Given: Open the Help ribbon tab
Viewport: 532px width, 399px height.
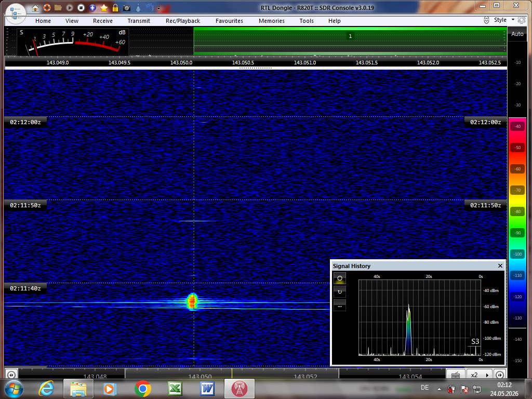Looking at the screenshot, I should point(335,21).
